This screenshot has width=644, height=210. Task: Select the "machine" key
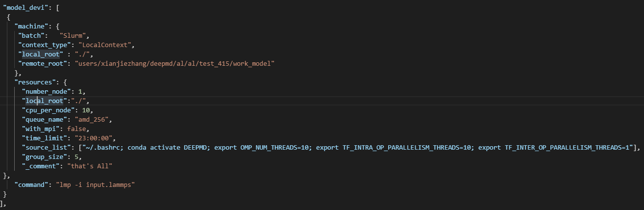point(32,26)
